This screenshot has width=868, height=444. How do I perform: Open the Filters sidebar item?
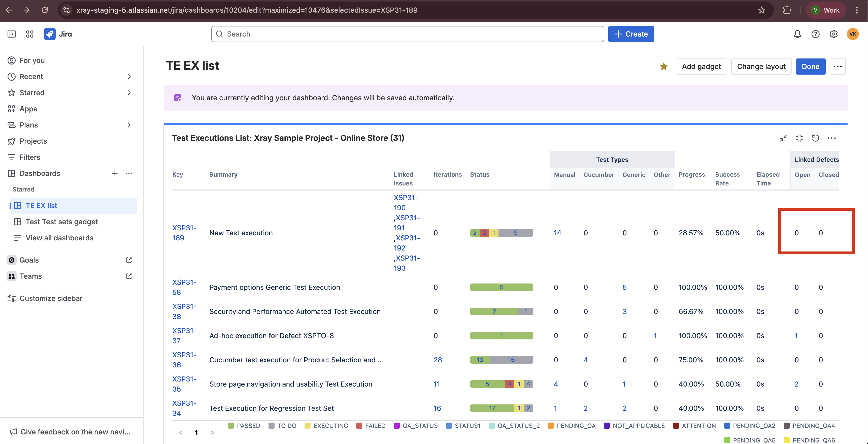point(30,157)
